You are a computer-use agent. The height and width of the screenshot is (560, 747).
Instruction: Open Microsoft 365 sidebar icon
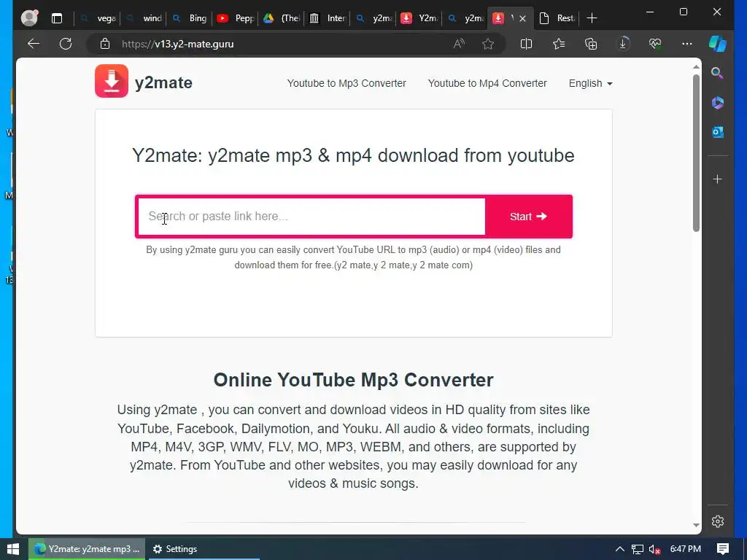point(718,103)
